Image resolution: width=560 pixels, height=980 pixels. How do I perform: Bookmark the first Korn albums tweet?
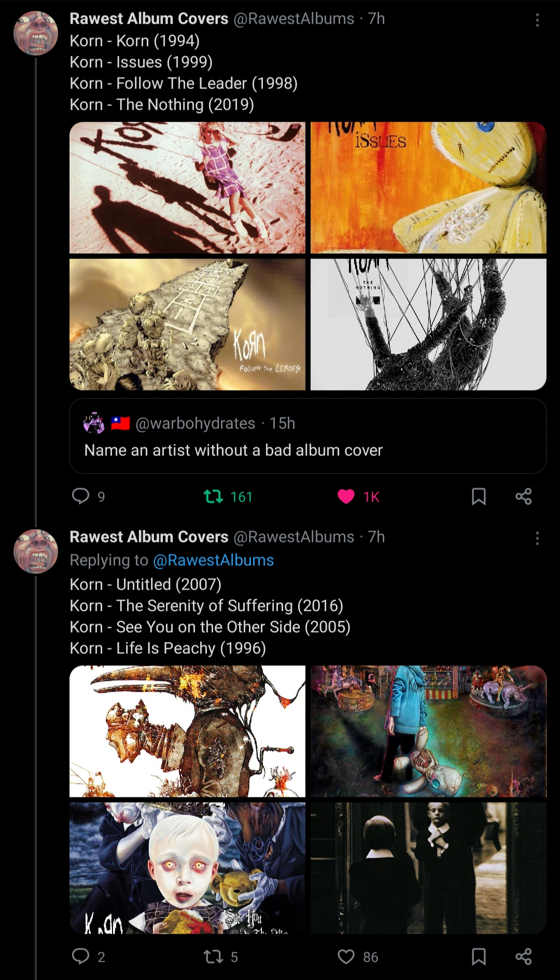[x=479, y=496]
